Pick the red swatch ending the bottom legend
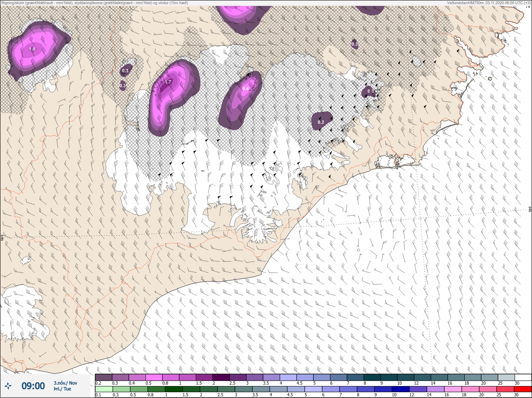The width and height of the screenshot is (532, 398). pos(522,389)
